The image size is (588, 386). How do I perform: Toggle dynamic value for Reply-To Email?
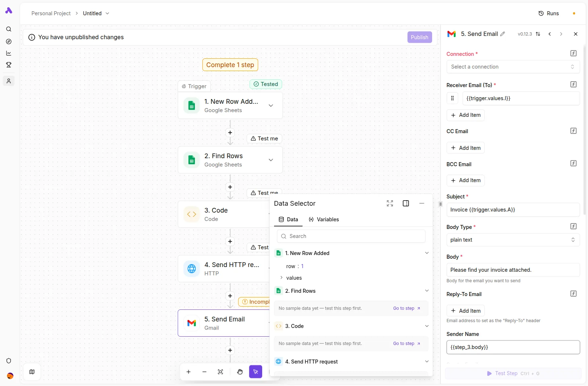click(573, 294)
